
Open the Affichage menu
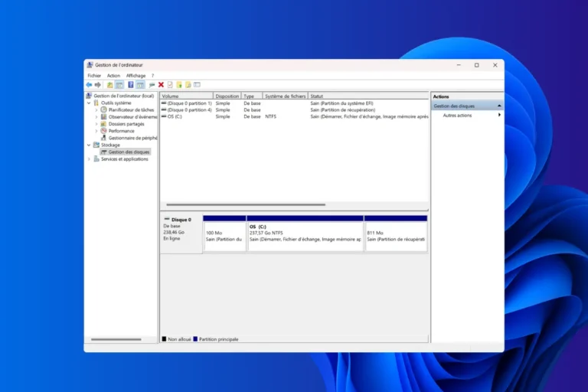[136, 75]
